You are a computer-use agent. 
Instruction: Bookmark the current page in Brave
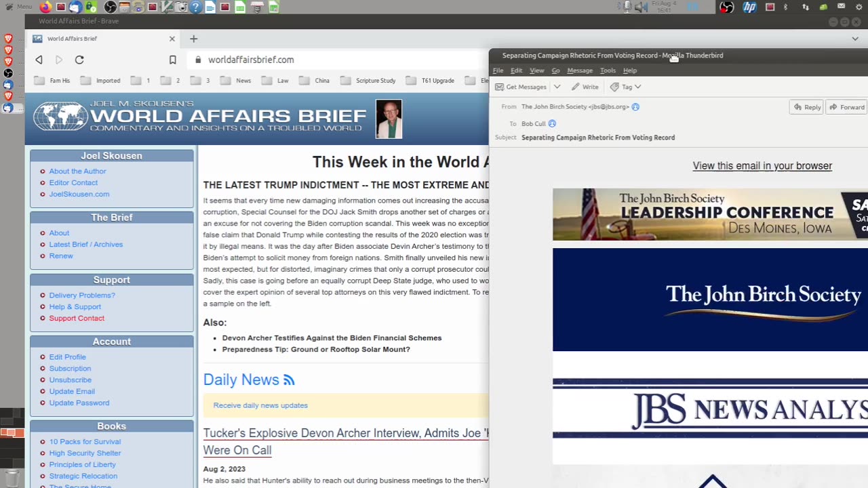tap(173, 60)
